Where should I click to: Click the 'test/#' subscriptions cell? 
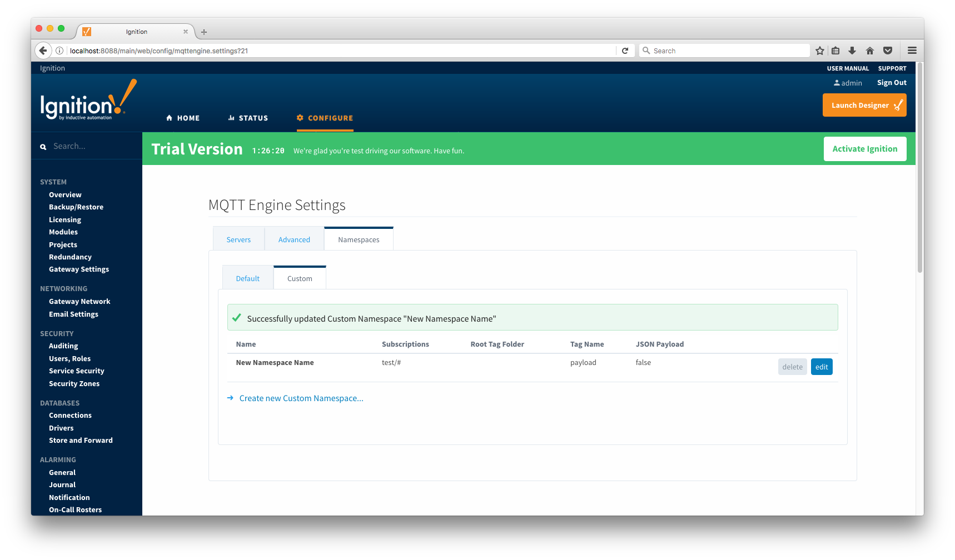391,363
